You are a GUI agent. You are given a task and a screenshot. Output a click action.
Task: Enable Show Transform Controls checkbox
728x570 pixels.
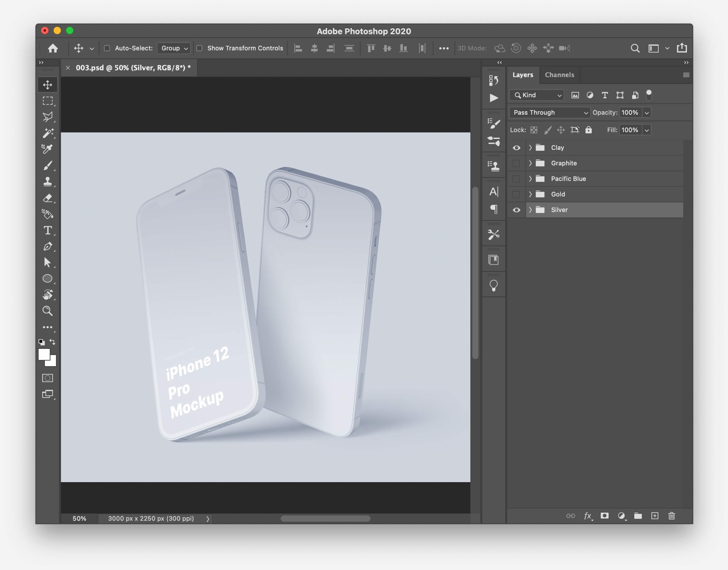[199, 48]
